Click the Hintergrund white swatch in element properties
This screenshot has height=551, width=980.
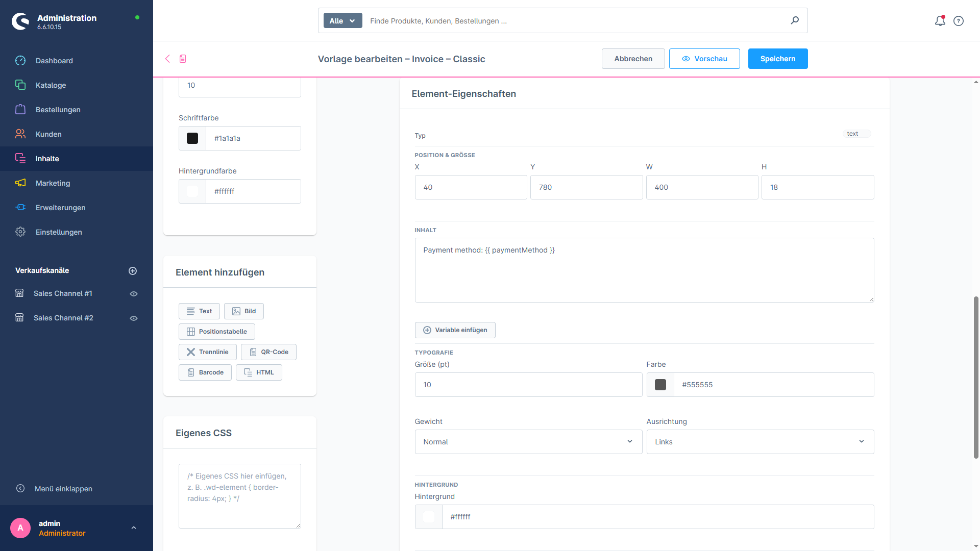[429, 517]
